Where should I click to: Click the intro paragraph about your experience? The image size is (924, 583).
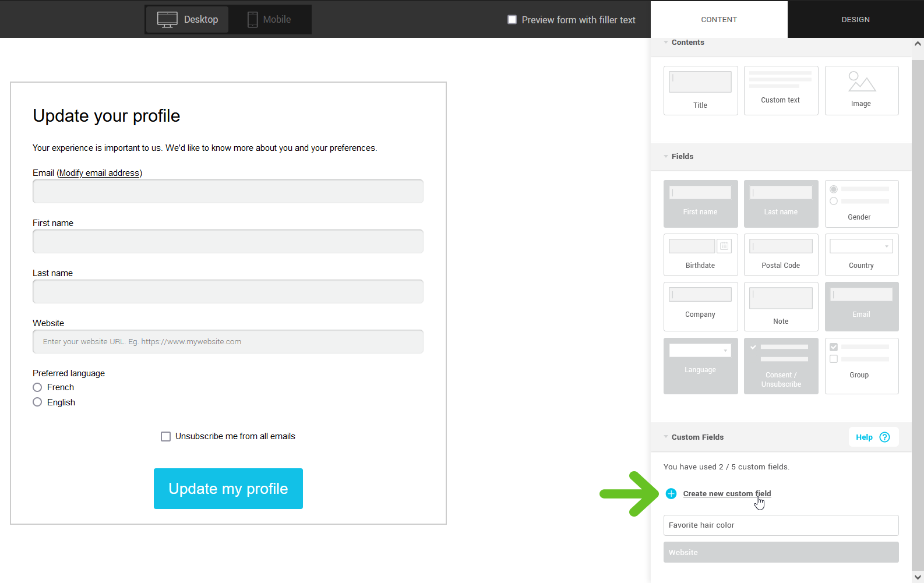coord(204,148)
